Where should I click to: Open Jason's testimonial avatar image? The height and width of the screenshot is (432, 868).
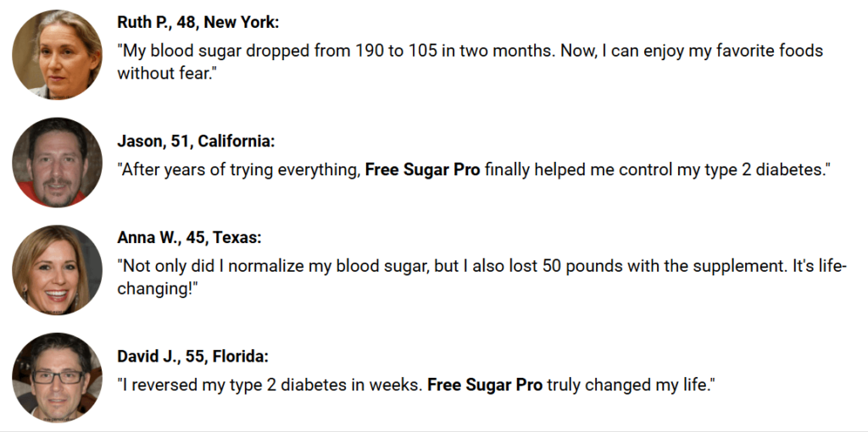coord(57,162)
